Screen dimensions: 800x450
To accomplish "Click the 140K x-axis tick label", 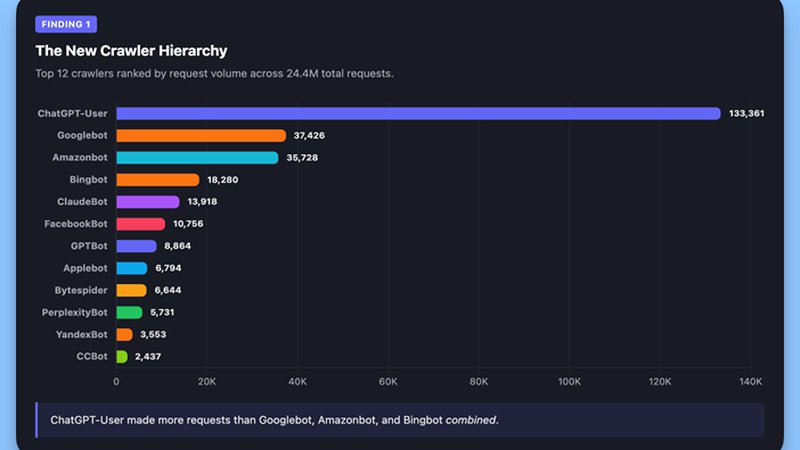I will coord(750,381).
